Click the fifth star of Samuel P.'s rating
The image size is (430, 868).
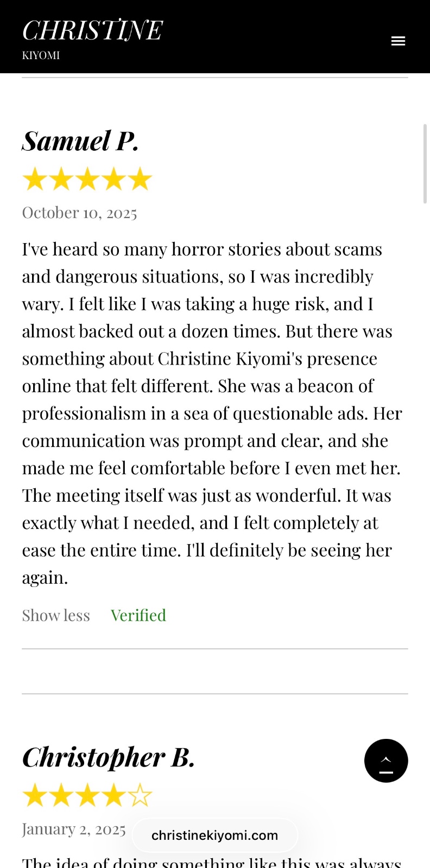pos(140,179)
